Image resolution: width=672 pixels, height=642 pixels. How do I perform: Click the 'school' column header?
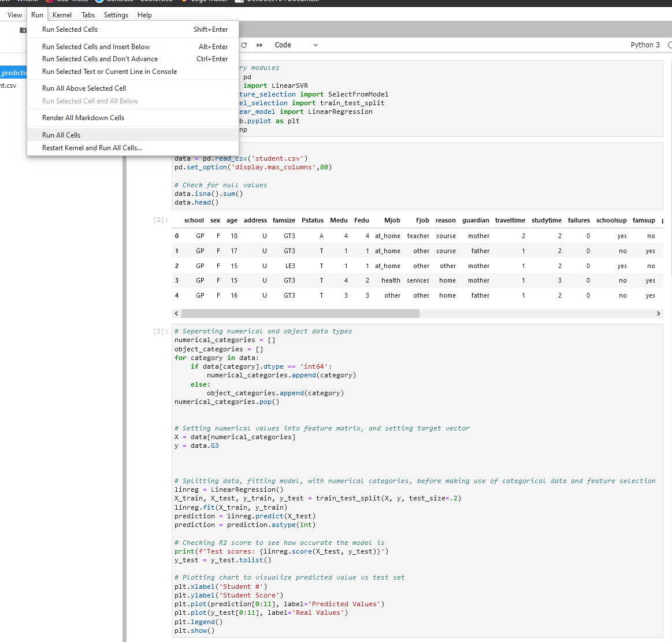coord(194,220)
